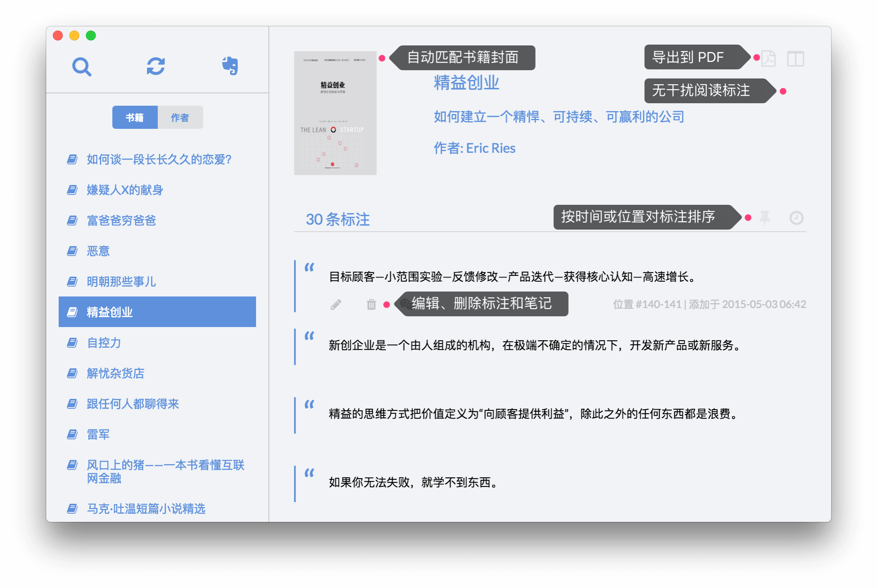Click the Evernote elephant icon
Image resolution: width=877 pixels, height=588 pixels.
coord(230,66)
